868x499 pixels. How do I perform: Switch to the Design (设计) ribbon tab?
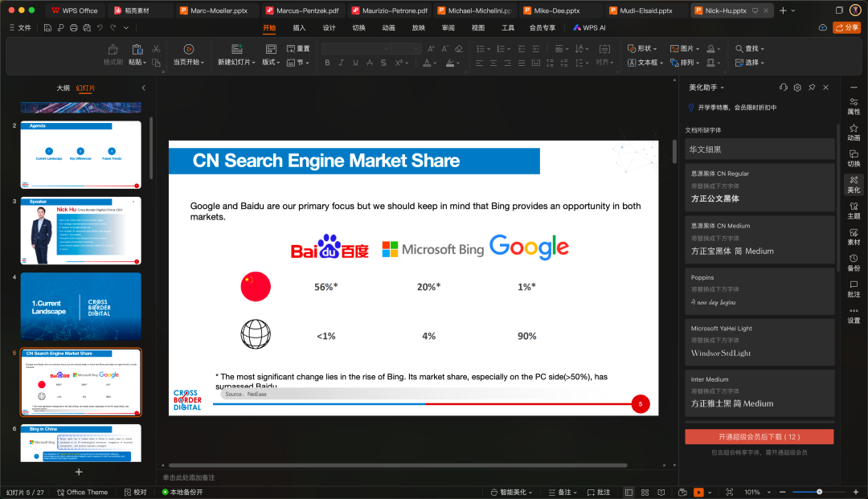329,27
